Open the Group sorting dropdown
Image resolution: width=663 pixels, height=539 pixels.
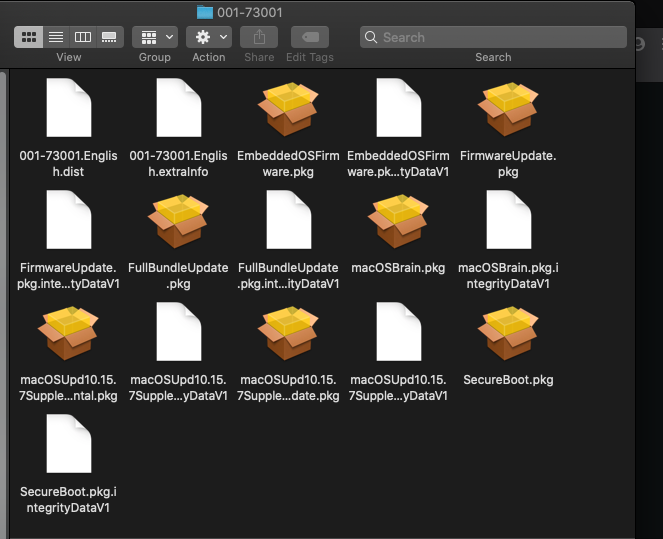(x=155, y=37)
